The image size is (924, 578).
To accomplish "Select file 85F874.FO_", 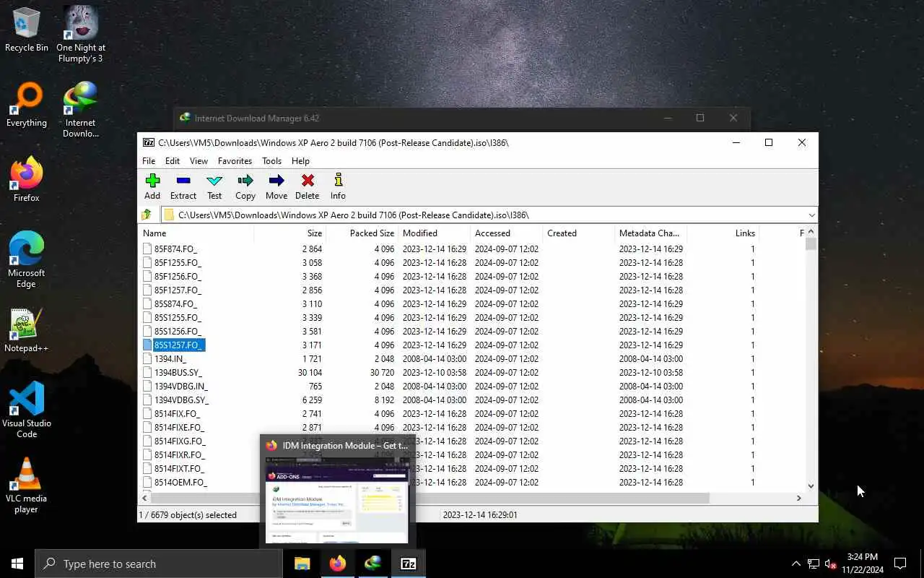I will coord(175,249).
